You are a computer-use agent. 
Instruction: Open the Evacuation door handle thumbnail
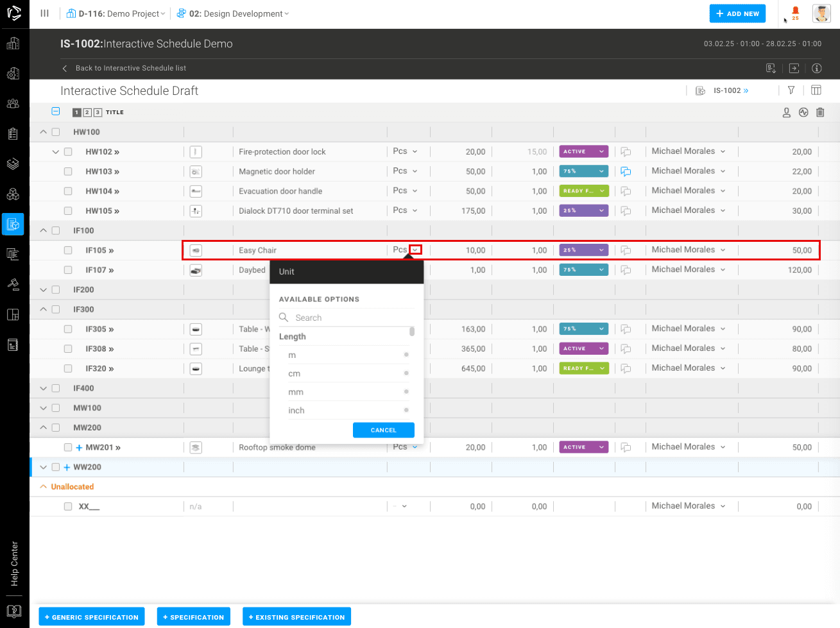(196, 191)
